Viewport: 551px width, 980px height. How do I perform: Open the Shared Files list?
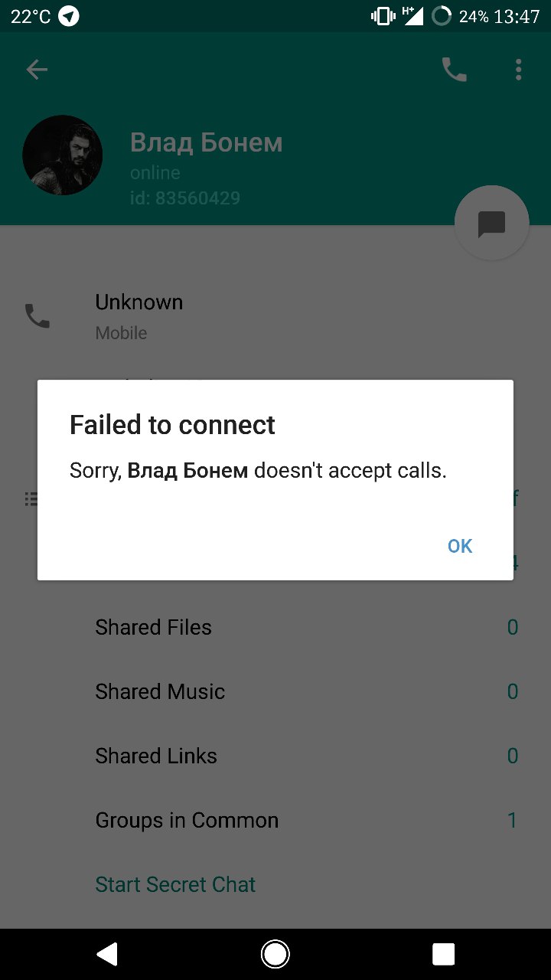tap(275, 627)
